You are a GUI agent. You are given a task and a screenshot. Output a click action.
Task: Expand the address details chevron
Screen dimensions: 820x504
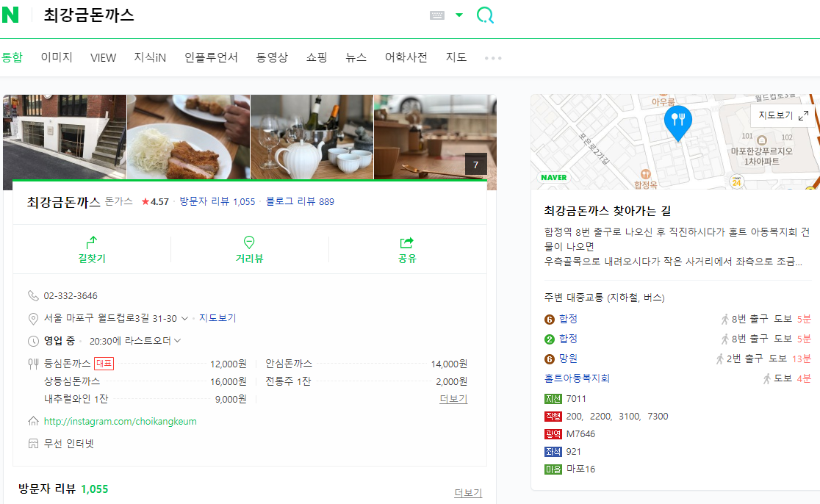pyautogui.click(x=184, y=318)
